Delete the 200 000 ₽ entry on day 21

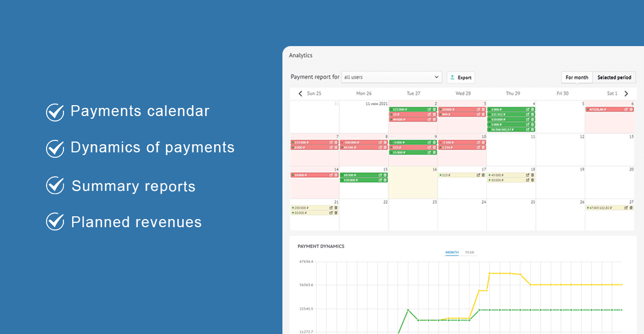[336, 208]
